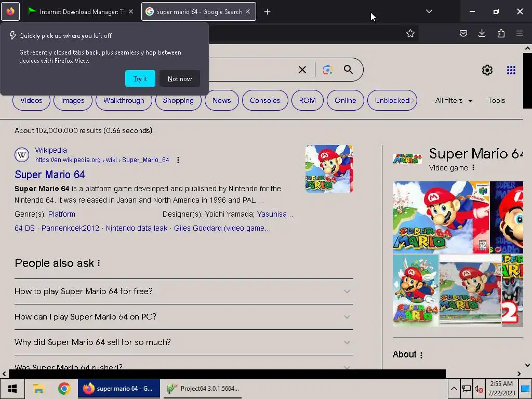This screenshot has width=532, height=399.
Task: Open the All filters dropdown
Action: [x=454, y=100]
